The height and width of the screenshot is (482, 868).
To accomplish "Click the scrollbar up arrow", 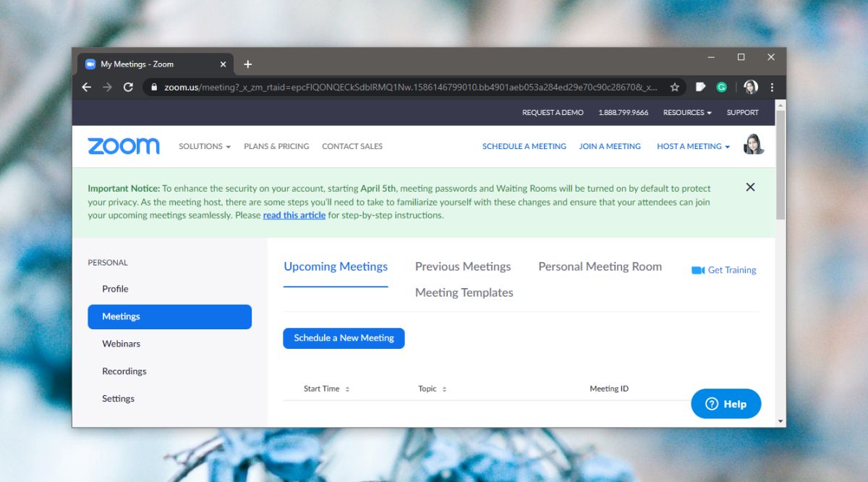I will click(780, 105).
